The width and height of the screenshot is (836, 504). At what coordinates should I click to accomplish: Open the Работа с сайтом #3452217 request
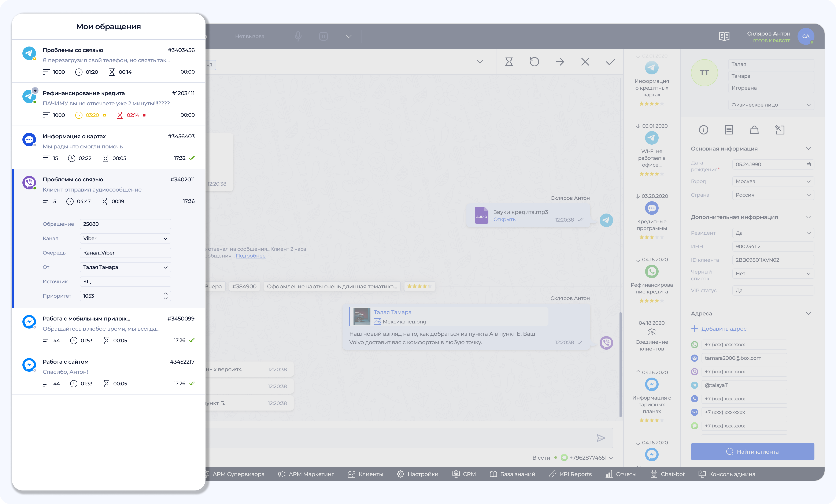(x=109, y=373)
